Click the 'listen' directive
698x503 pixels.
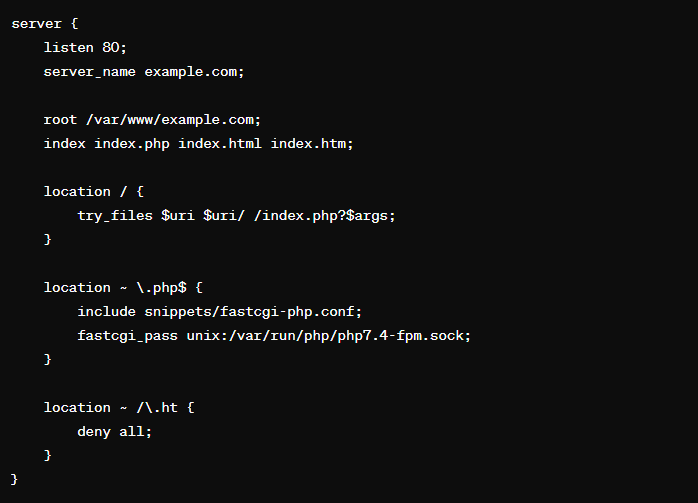69,48
